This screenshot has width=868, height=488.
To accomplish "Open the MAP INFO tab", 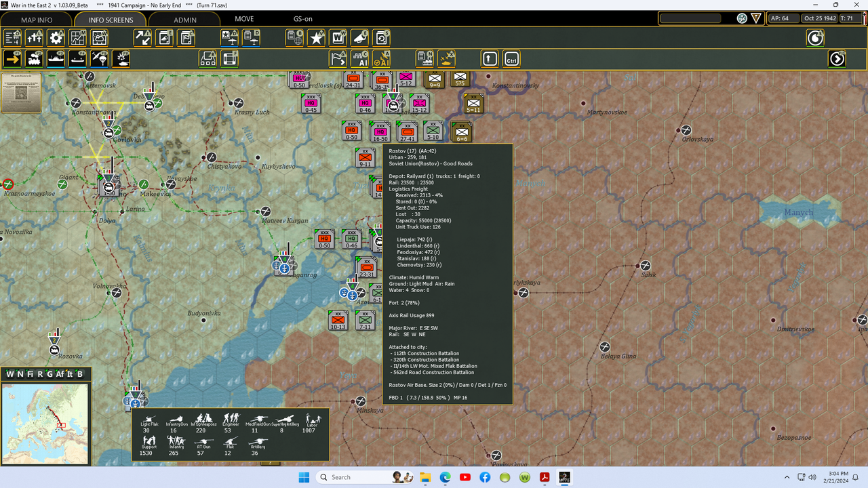I will click(x=37, y=20).
